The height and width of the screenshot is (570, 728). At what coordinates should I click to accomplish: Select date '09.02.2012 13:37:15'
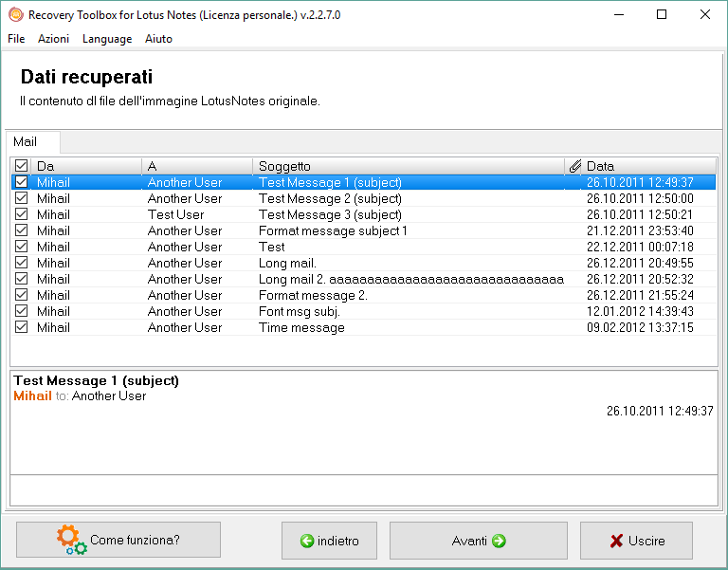[640, 327]
